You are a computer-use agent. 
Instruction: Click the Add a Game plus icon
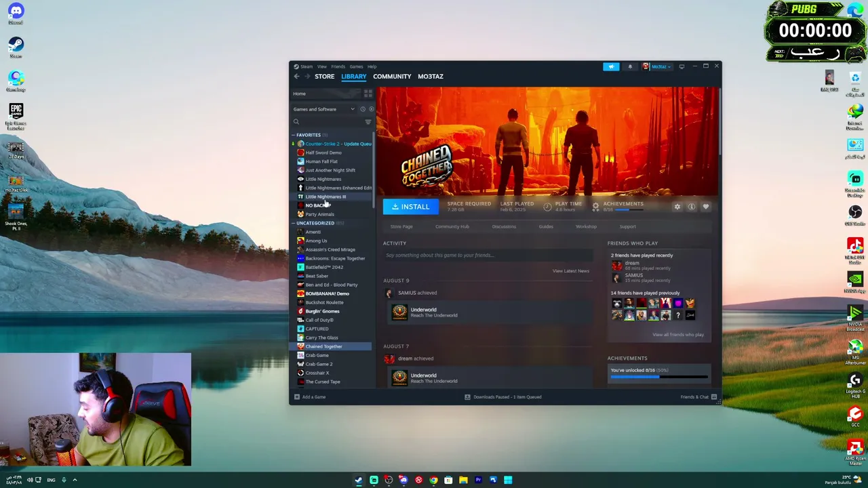tap(296, 397)
